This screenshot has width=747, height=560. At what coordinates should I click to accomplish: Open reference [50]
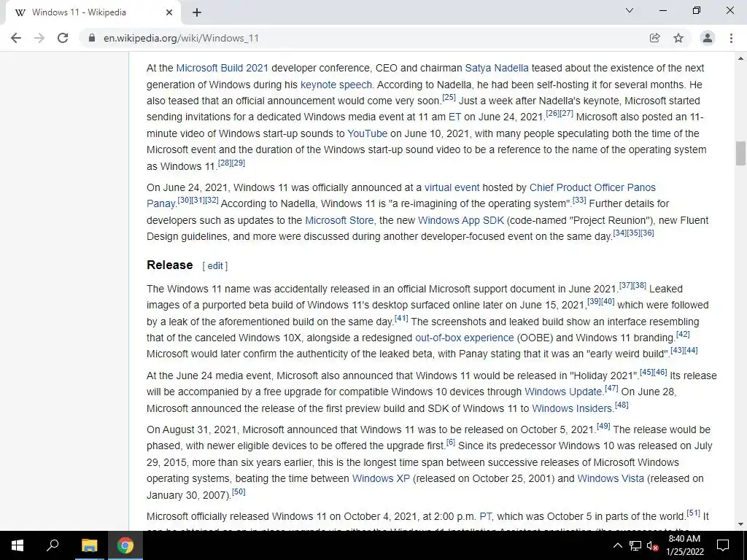click(239, 491)
